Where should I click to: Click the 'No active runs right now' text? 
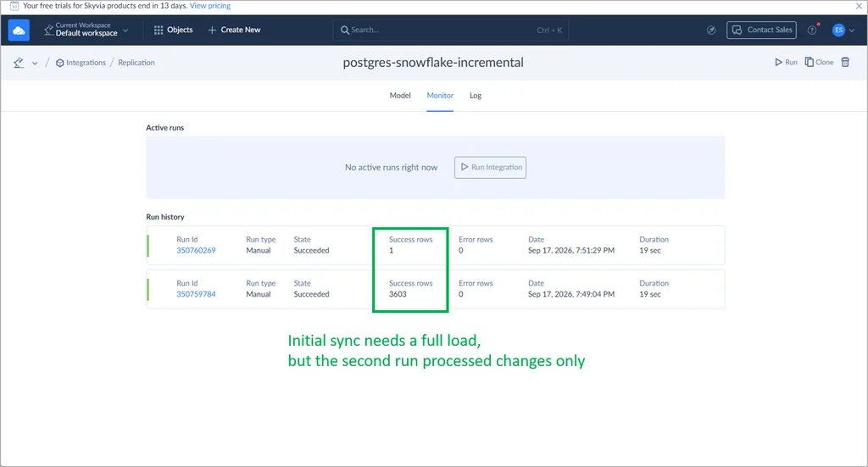coord(391,167)
